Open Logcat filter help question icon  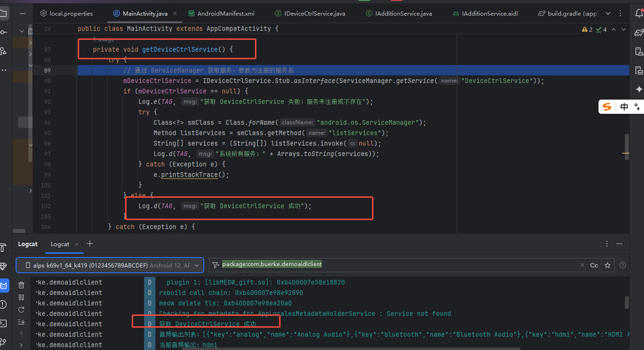point(623,266)
